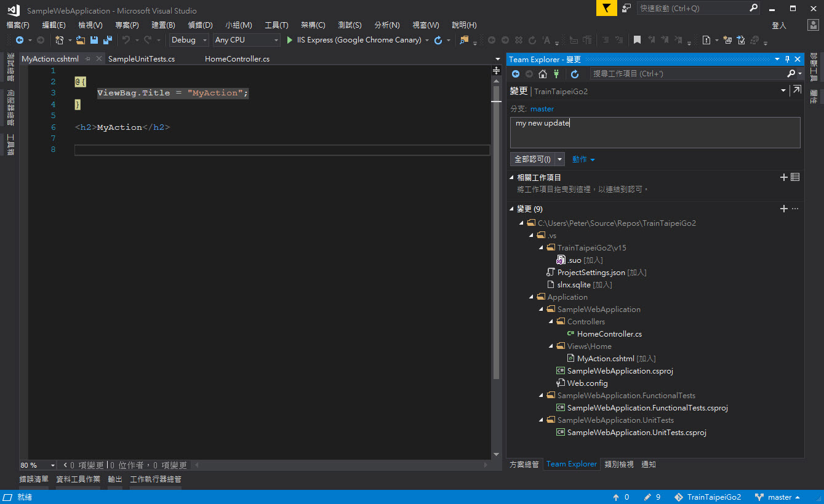The width and height of the screenshot is (824, 504).
Task: Click TrainTaipeiGo2 repository in status bar
Action: tap(708, 497)
